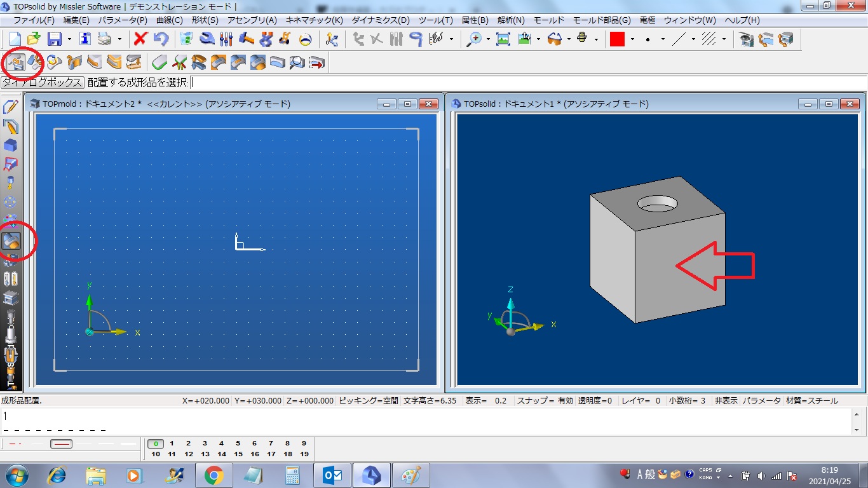This screenshot has width=868, height=488.
Task: Open the モールド menu
Action: click(548, 20)
